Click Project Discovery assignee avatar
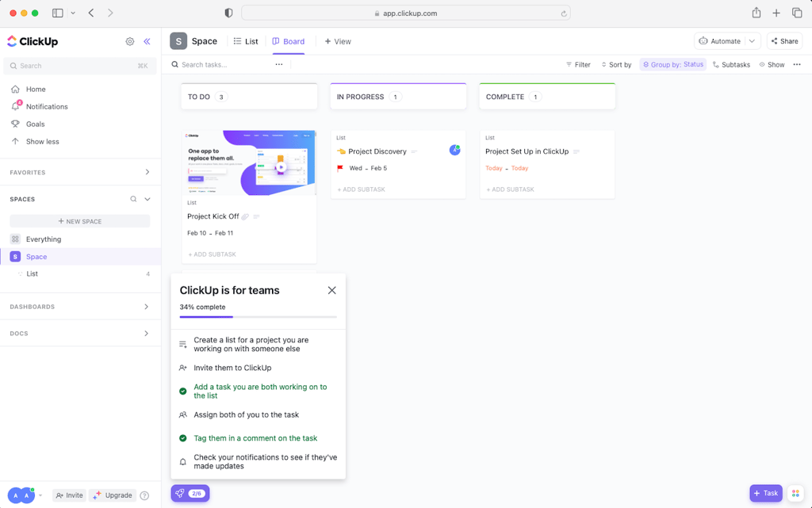The width and height of the screenshot is (812, 508). 454,150
